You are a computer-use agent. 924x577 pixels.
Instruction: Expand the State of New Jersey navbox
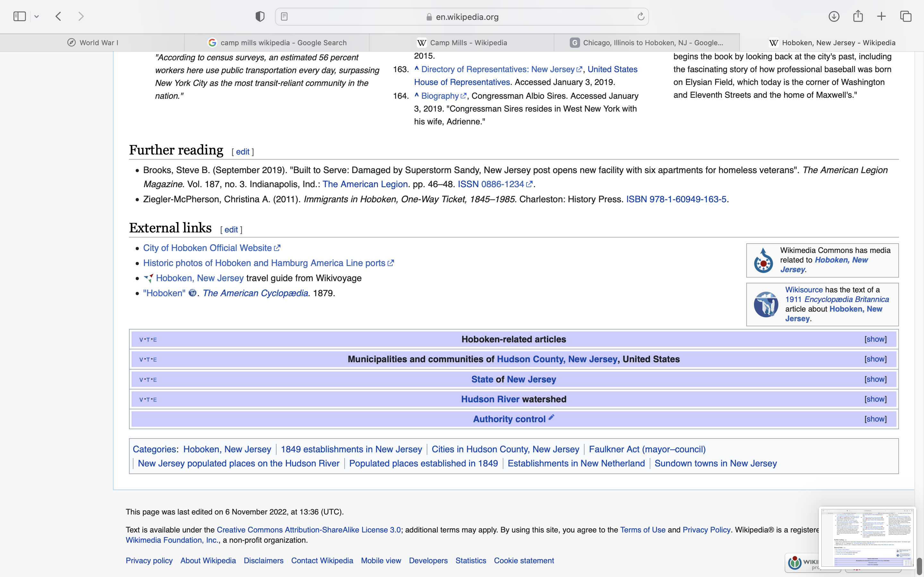coord(875,379)
